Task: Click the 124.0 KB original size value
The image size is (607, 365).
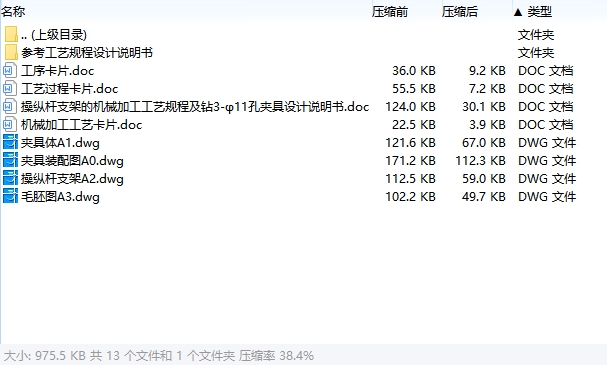Action: [x=410, y=107]
